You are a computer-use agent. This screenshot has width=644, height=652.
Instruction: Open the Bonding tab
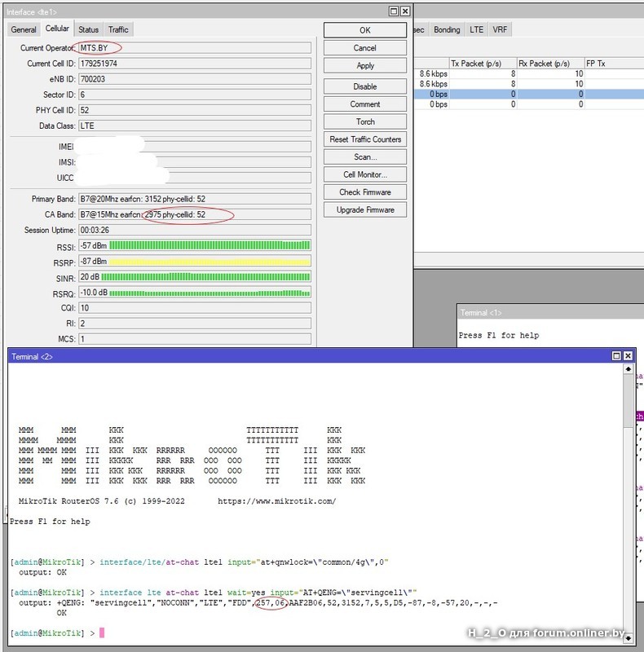[x=447, y=29]
